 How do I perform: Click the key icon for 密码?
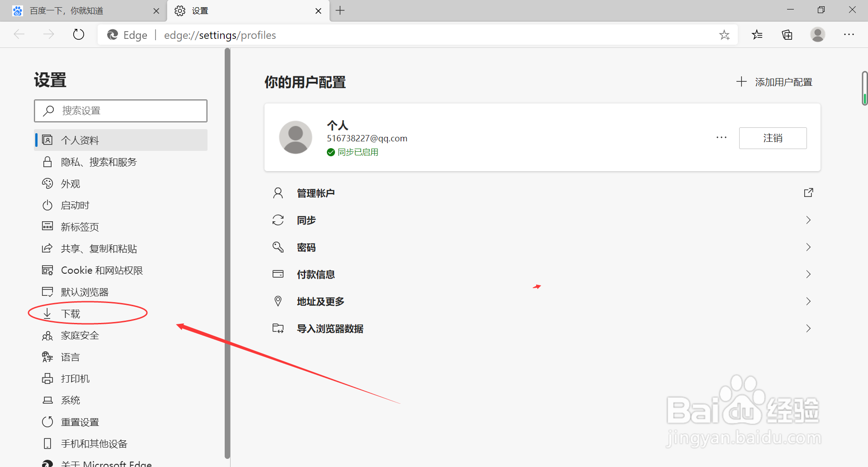pyautogui.click(x=278, y=247)
